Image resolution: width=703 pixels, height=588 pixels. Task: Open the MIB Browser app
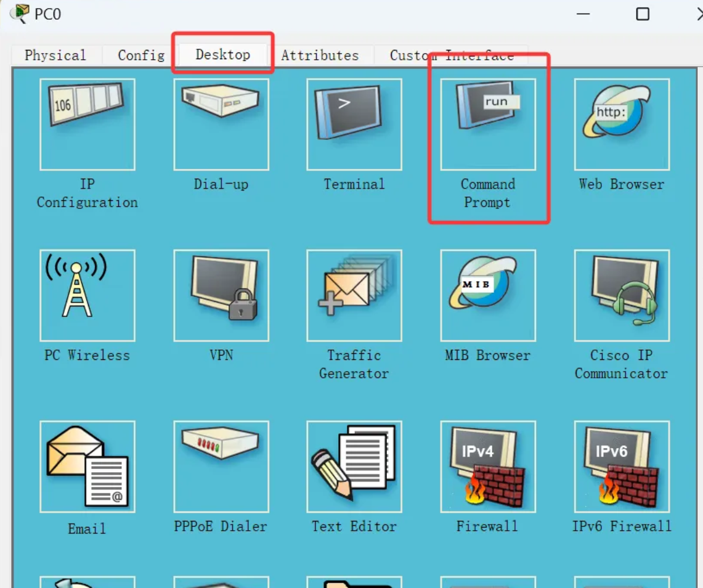pyautogui.click(x=488, y=296)
